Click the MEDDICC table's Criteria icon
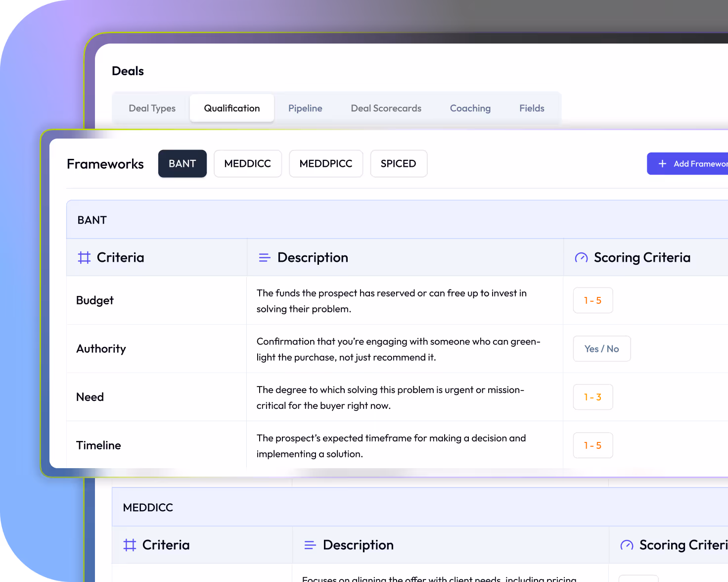Screen dimensions: 728x582 [x=129, y=544]
